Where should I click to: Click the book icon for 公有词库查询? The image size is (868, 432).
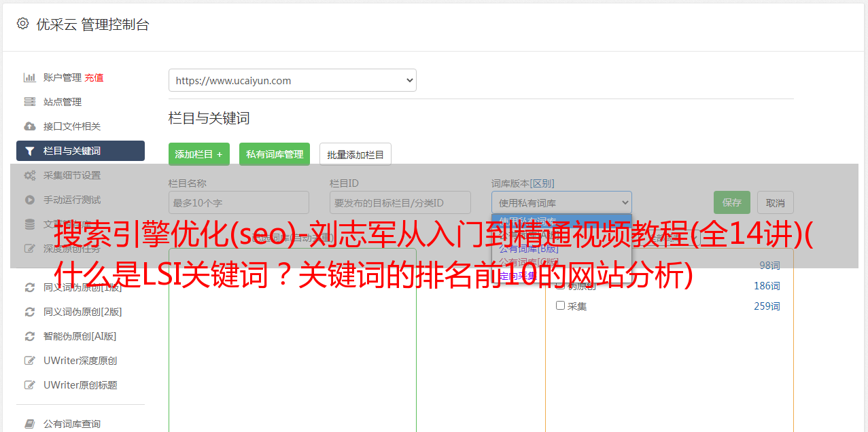(x=30, y=424)
